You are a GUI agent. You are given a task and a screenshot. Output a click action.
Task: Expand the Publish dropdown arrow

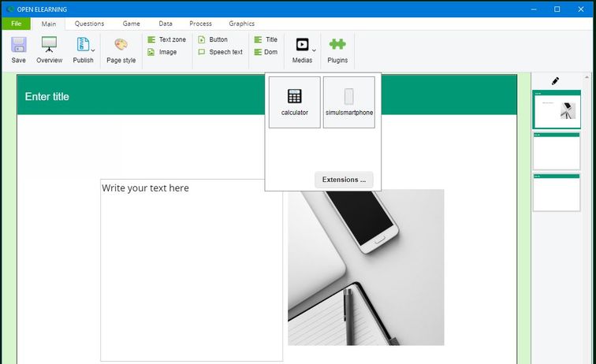[x=93, y=51]
